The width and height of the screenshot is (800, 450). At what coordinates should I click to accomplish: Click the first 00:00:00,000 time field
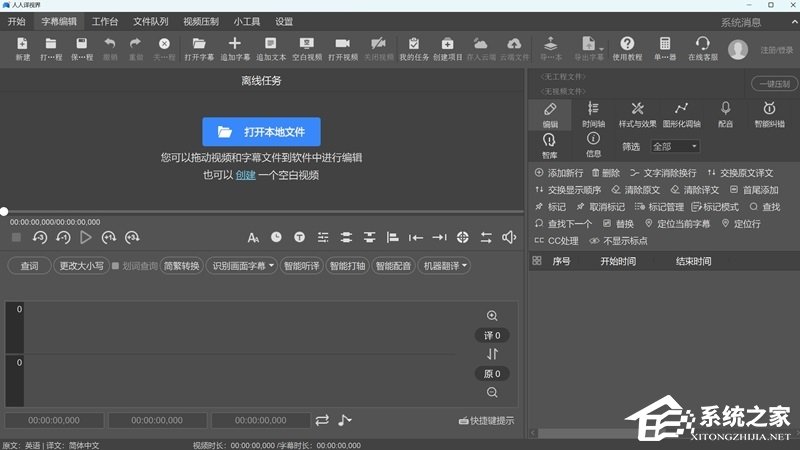(54, 420)
